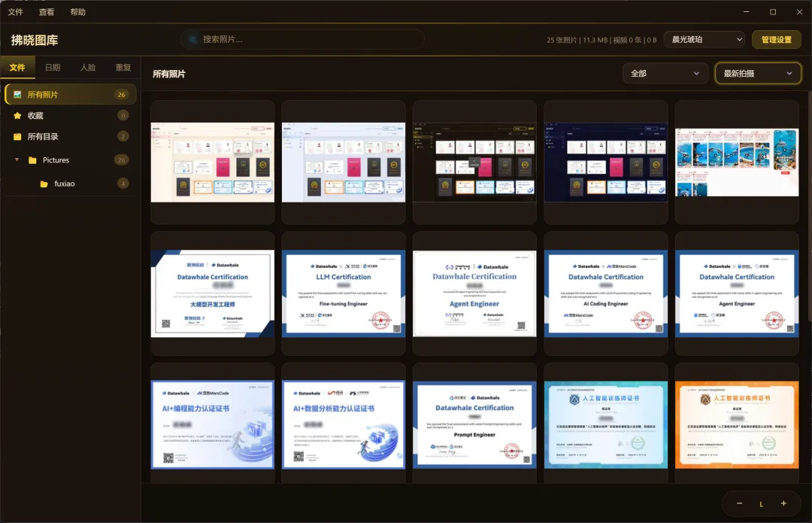Switch to the 人脸 tab
The width and height of the screenshot is (812, 523).
87,68
